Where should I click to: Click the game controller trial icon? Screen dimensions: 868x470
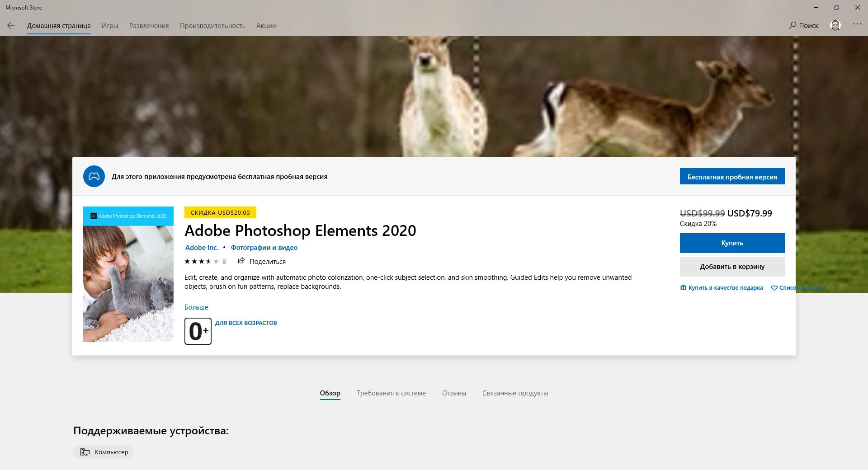coord(94,176)
